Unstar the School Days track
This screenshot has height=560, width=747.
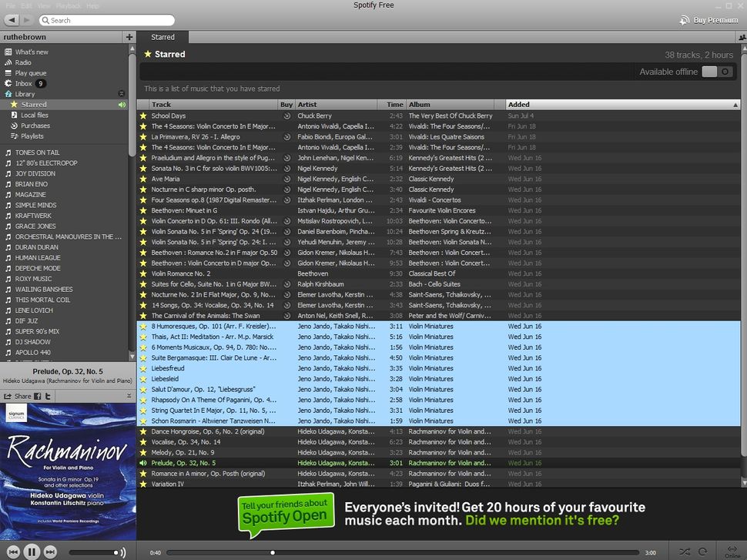[142, 116]
